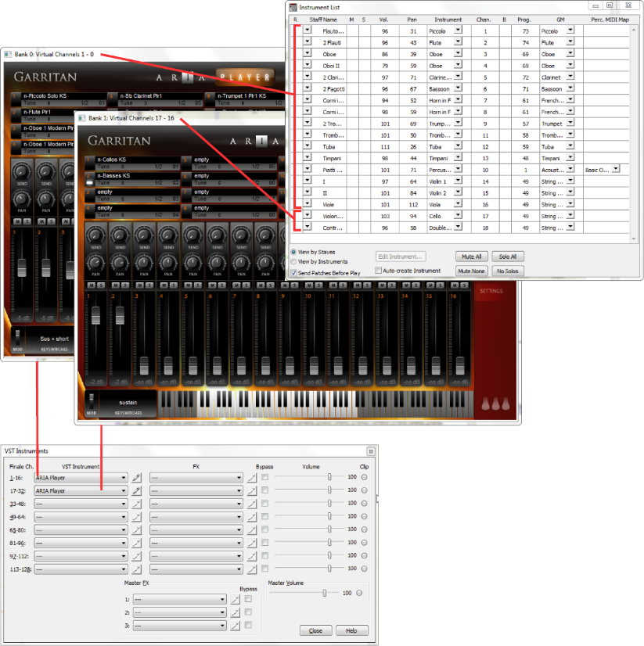Click the edit icon for VST channels 1-16
The width and height of the screenshot is (644, 646).
[136, 477]
